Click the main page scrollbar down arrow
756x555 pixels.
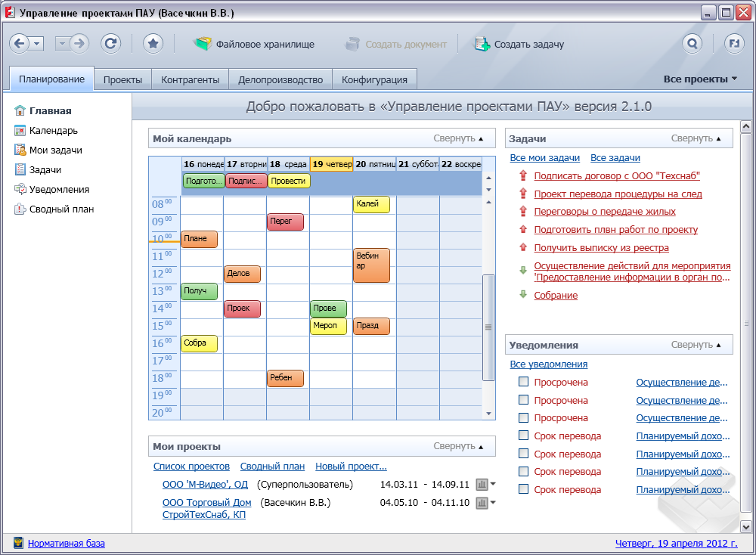(746, 527)
